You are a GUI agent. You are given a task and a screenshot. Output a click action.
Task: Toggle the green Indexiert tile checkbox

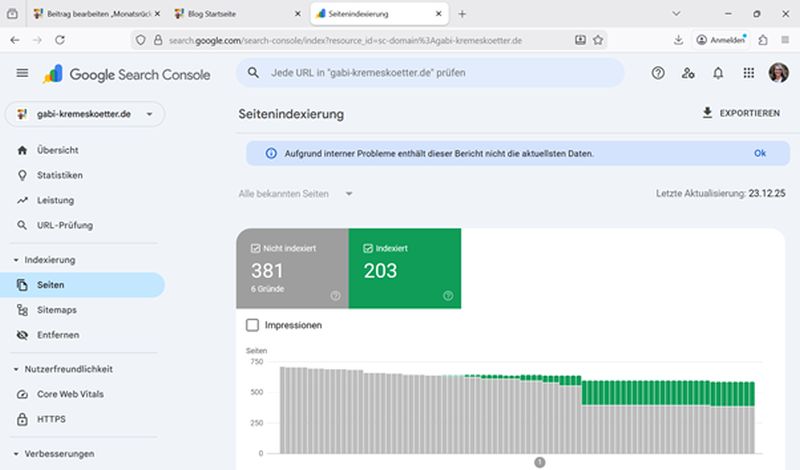point(370,248)
